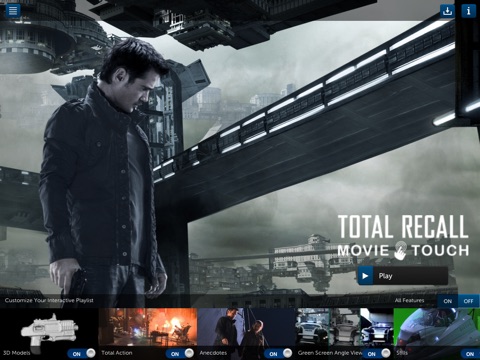Tap the download icon
The width and height of the screenshot is (480, 360).
(447, 11)
